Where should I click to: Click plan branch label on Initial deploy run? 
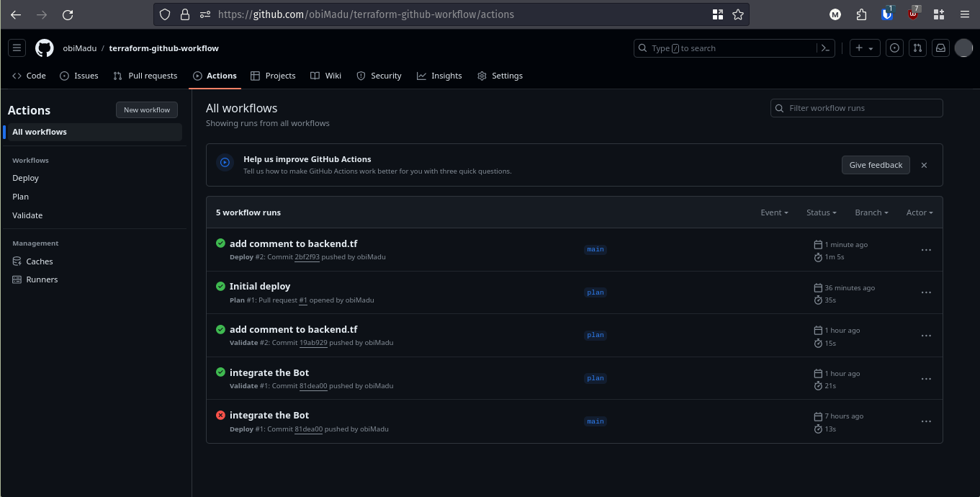tap(595, 292)
